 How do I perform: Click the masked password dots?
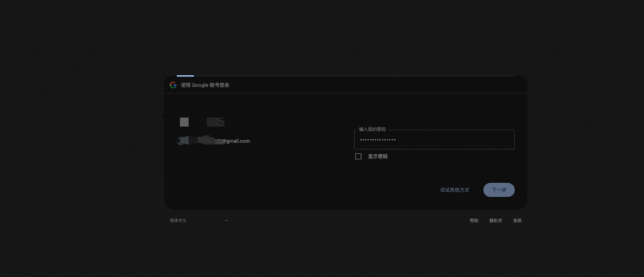pos(377,140)
